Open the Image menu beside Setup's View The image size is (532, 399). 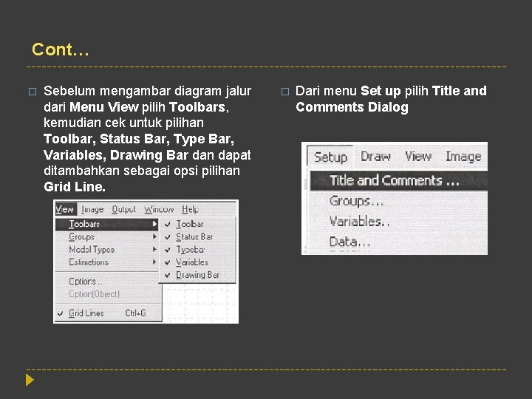[x=463, y=157]
